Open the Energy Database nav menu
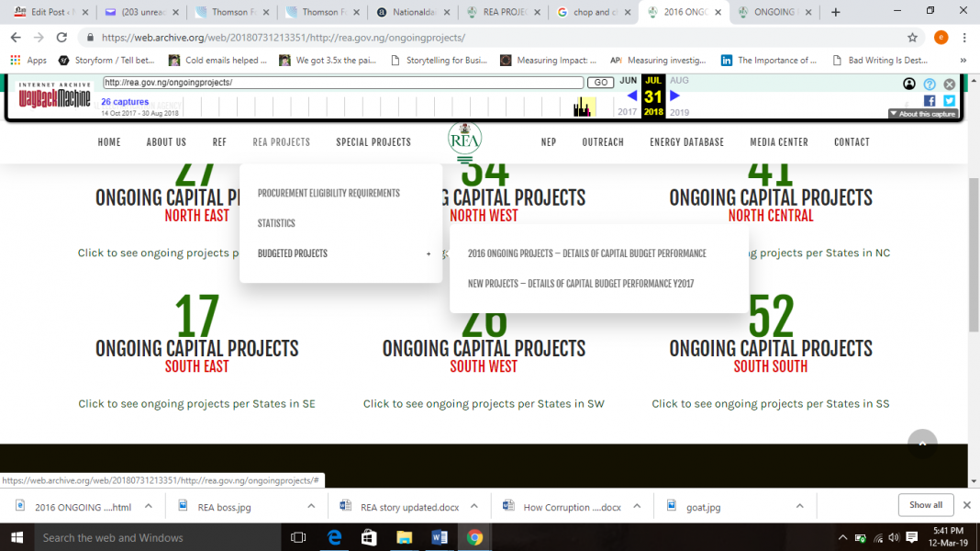Viewport: 980px width, 551px height. (686, 142)
